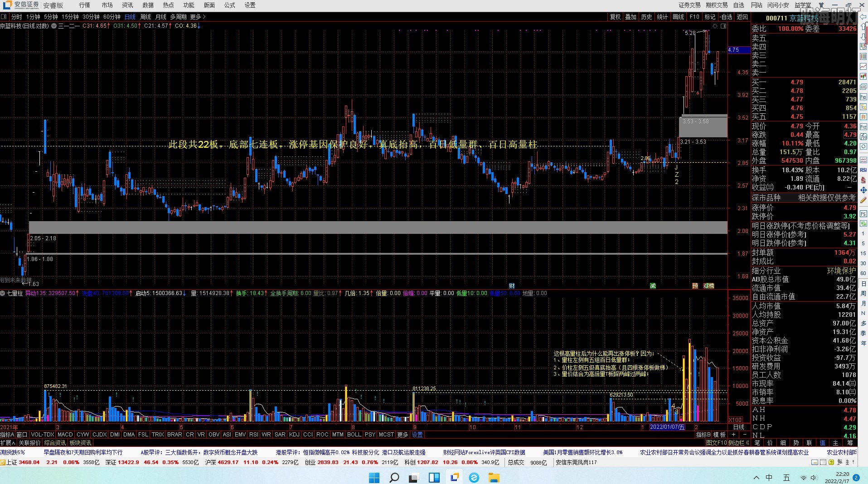Open the trend line chart icon in sidebar
This screenshot has width=868, height=484.
[x=863, y=67]
